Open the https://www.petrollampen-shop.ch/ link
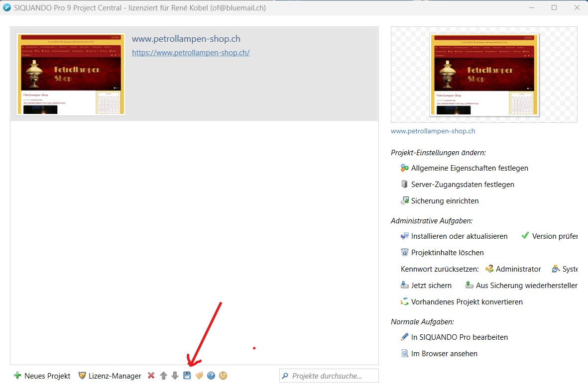 coord(191,52)
